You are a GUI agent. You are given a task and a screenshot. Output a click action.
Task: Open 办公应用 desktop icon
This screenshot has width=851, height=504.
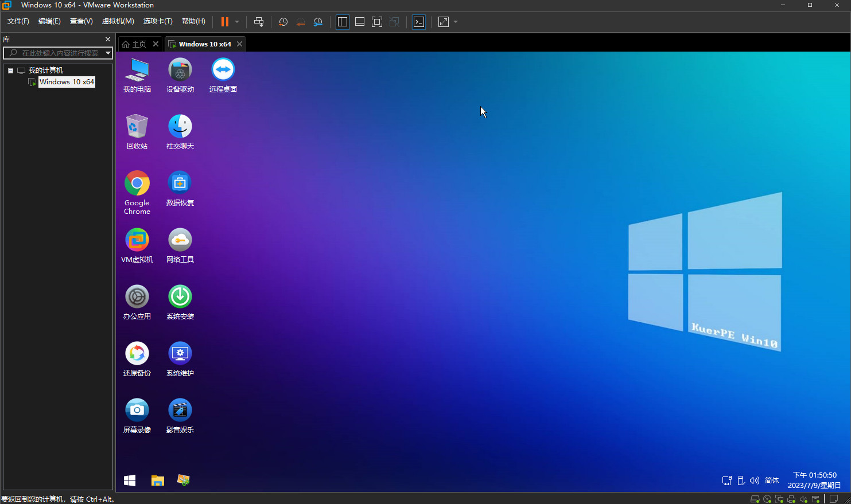pos(137,302)
